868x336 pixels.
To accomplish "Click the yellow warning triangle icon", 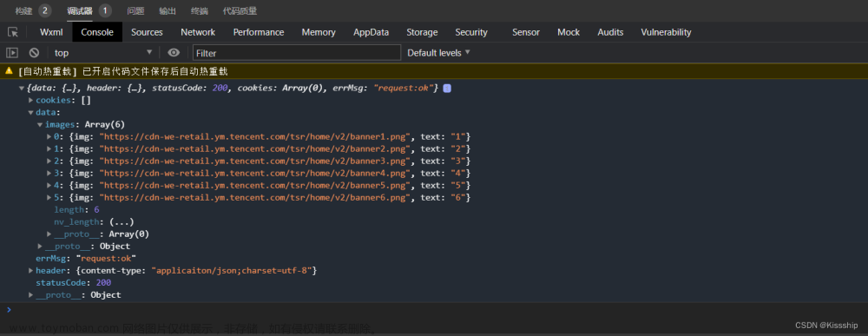I will [9, 71].
